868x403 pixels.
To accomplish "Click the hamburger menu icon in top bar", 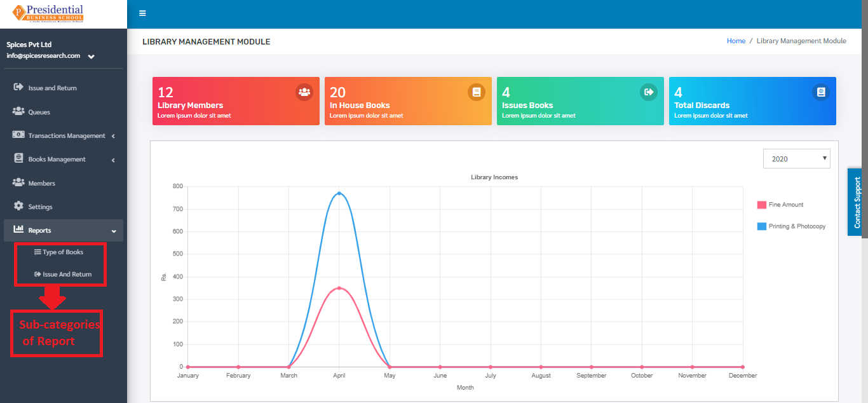I will pyautogui.click(x=142, y=13).
